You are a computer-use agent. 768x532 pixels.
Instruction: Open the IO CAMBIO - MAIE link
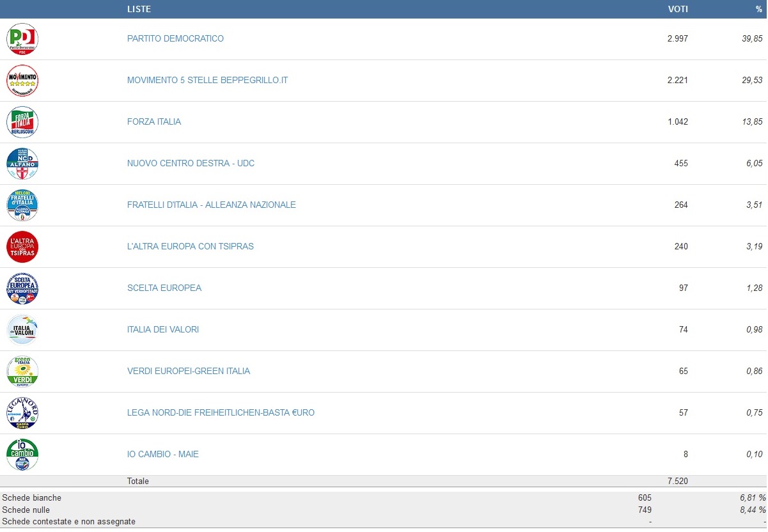(163, 454)
